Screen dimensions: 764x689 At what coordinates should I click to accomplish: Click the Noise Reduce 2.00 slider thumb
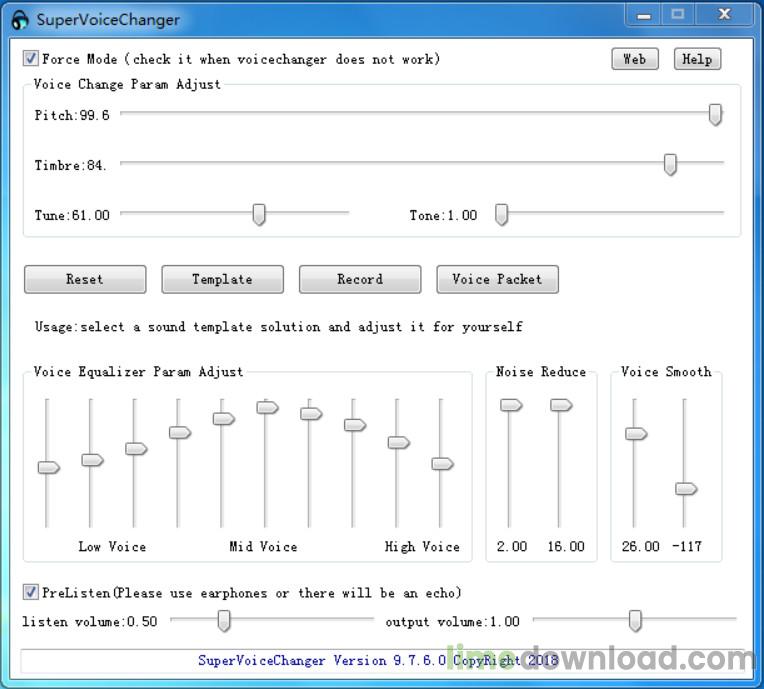tap(511, 405)
